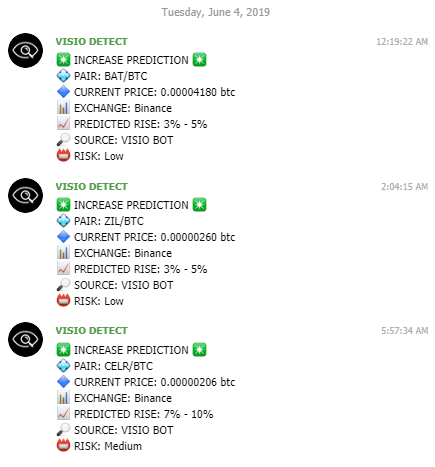435x467 pixels.
Task: Click the bar chart emoji beside first EXCHANGE: Binance
Action: (x=63, y=108)
